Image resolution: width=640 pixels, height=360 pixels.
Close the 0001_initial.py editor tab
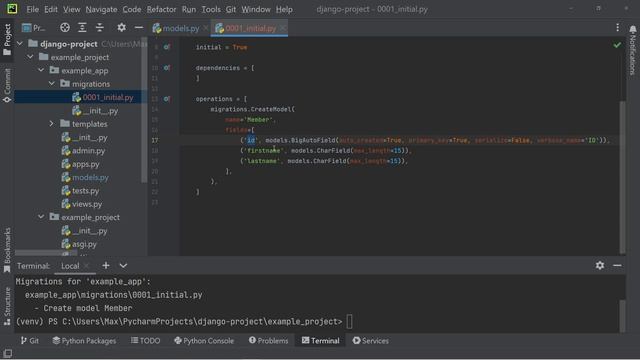(282, 28)
